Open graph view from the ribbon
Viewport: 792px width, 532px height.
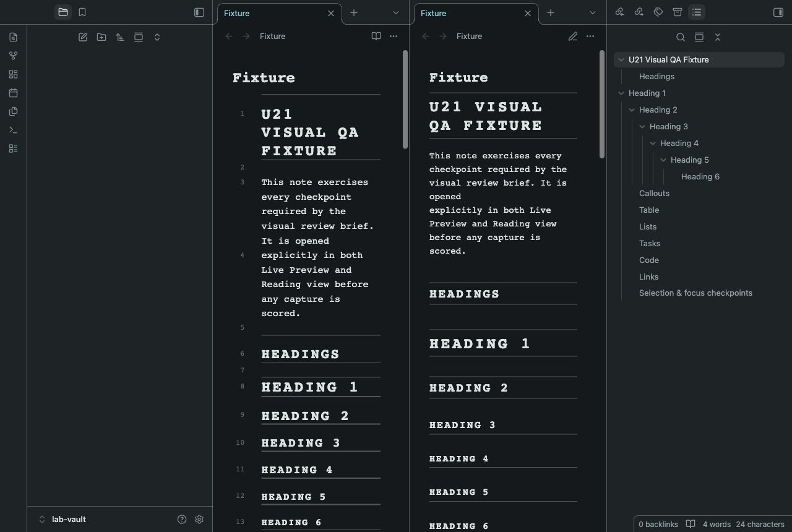(x=13, y=56)
